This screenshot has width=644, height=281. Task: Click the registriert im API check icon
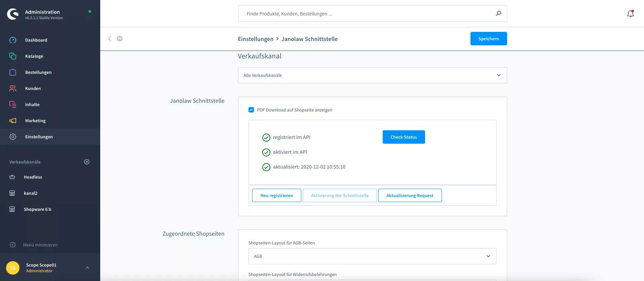coord(266,138)
